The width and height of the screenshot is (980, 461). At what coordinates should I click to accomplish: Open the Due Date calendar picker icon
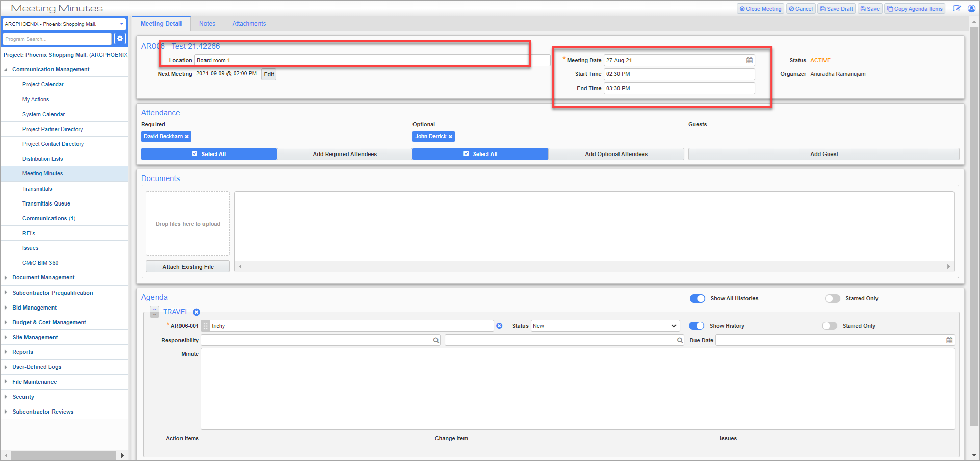click(x=949, y=340)
